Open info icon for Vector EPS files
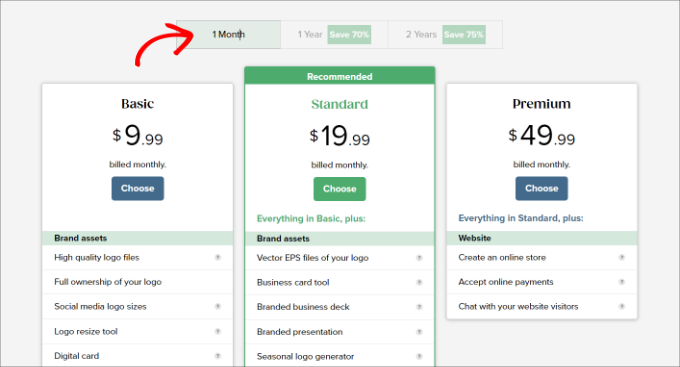 click(419, 258)
